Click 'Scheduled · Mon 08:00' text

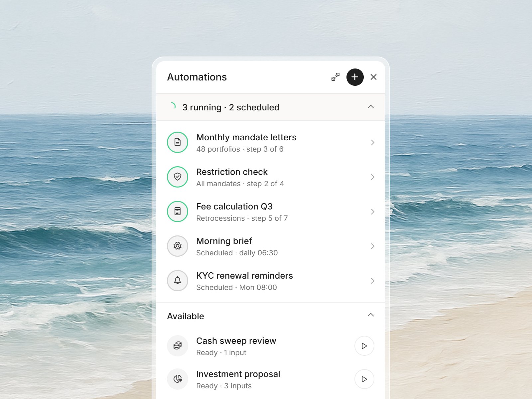pos(236,287)
